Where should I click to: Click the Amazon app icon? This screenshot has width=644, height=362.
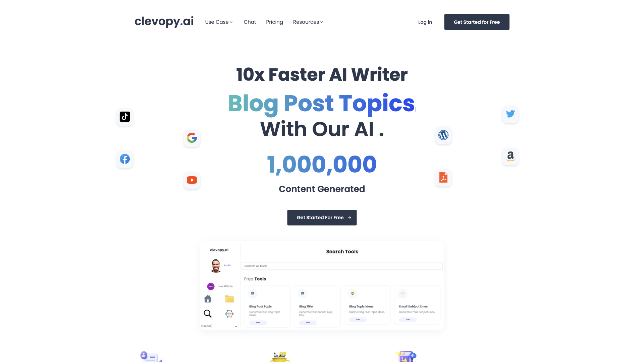pos(510,156)
